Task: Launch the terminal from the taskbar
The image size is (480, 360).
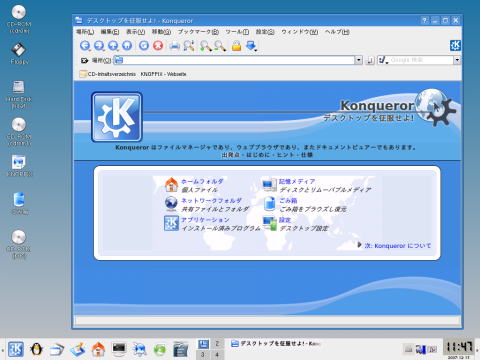Action: point(119,349)
